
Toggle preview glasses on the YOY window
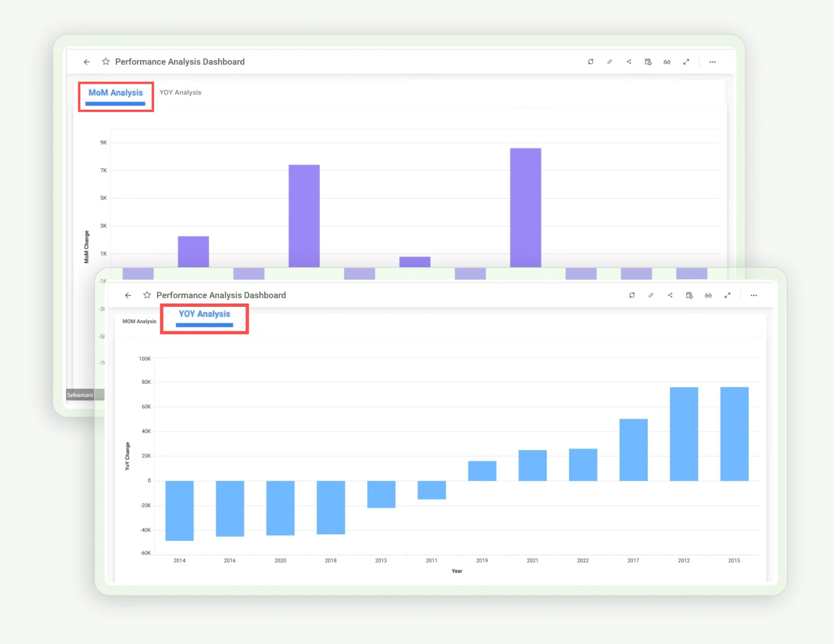708,295
